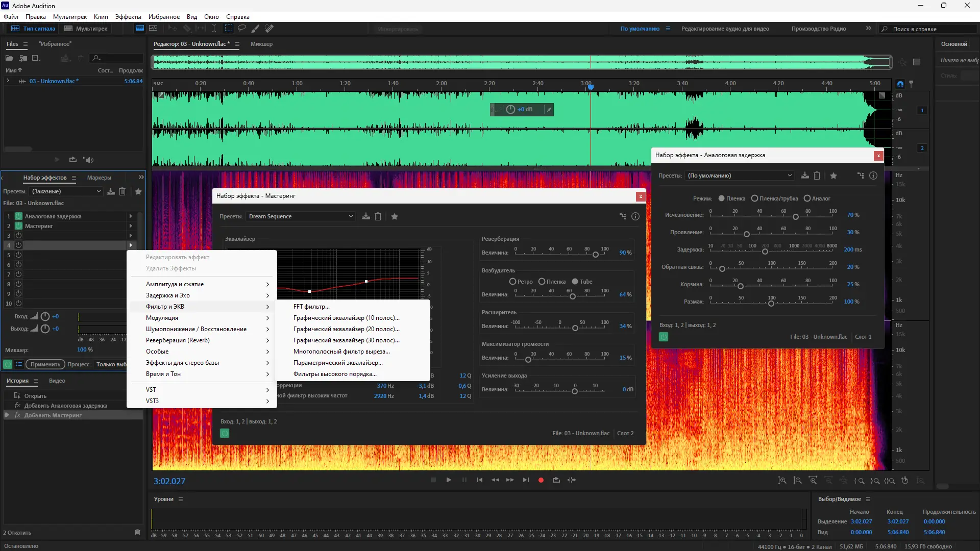Choose Analog mode radio button

pos(807,198)
